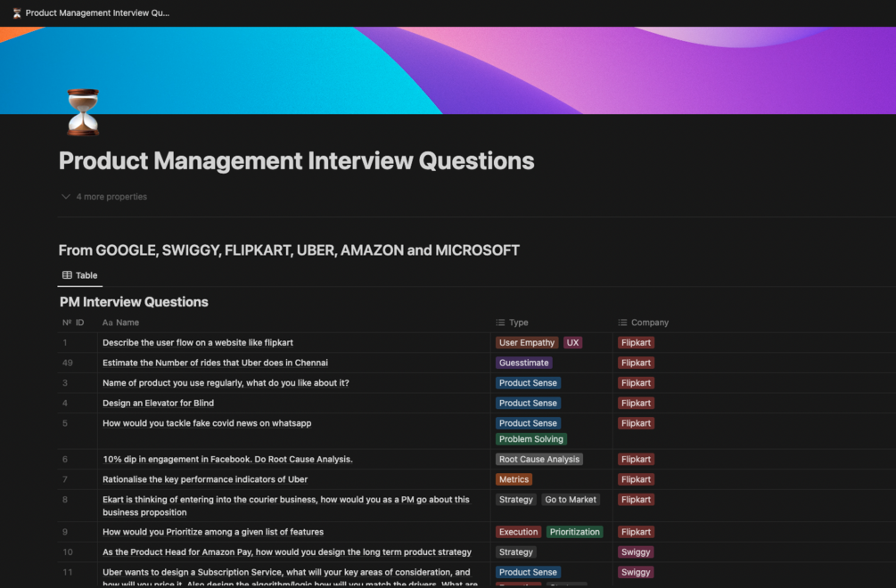
Task: Open 'How would you tackle fake covid news' row
Action: coord(207,423)
